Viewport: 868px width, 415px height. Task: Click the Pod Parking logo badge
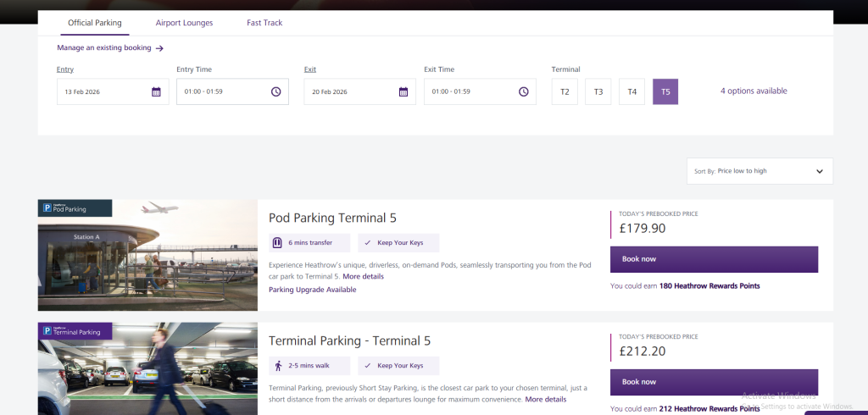click(75, 208)
